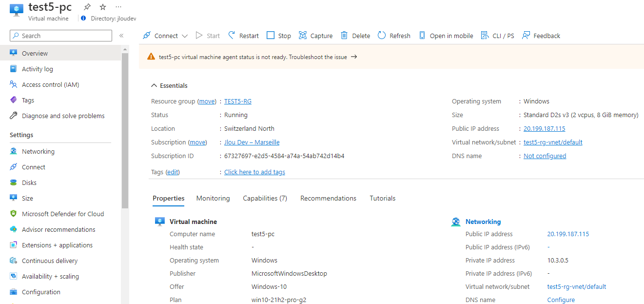Click the Feedback person icon
This screenshot has height=304, width=644.
[526, 35]
